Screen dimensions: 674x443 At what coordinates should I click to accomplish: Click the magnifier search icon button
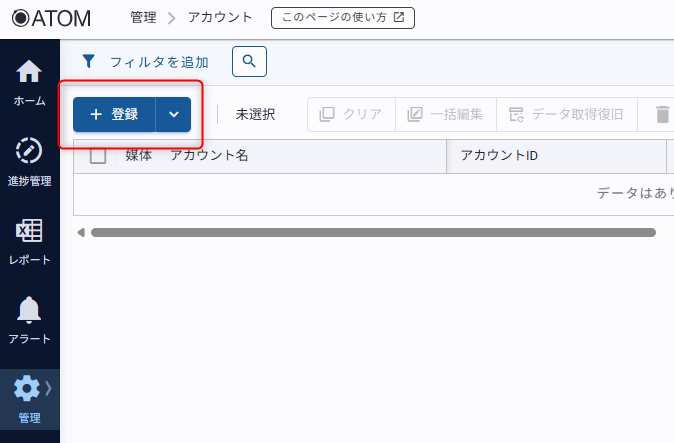click(249, 61)
